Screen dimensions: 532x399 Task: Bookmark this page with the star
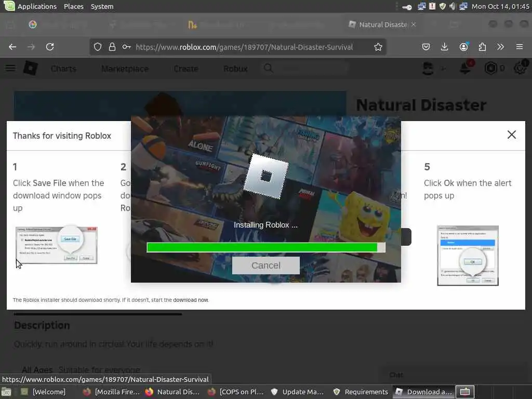(378, 47)
